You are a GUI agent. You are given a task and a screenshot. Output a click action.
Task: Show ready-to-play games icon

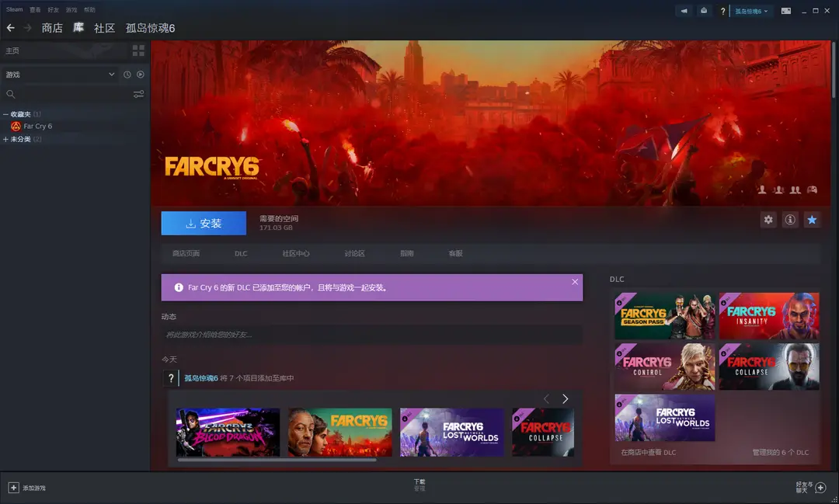pos(140,75)
